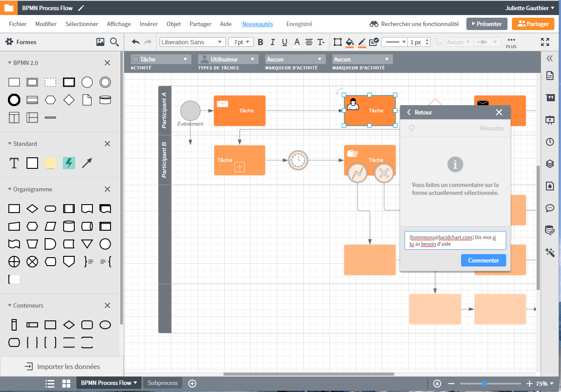The height and width of the screenshot is (392, 561).
Task: Click the shape options check icon
Action: point(374,42)
